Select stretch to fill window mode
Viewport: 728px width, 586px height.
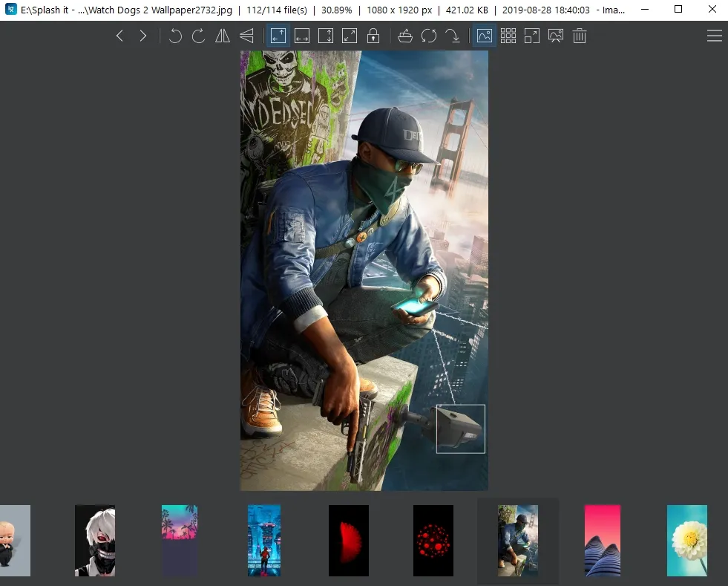350,36
